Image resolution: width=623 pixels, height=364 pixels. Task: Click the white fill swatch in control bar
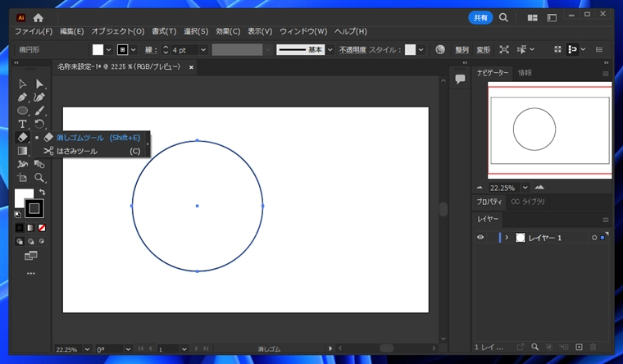[x=98, y=49]
